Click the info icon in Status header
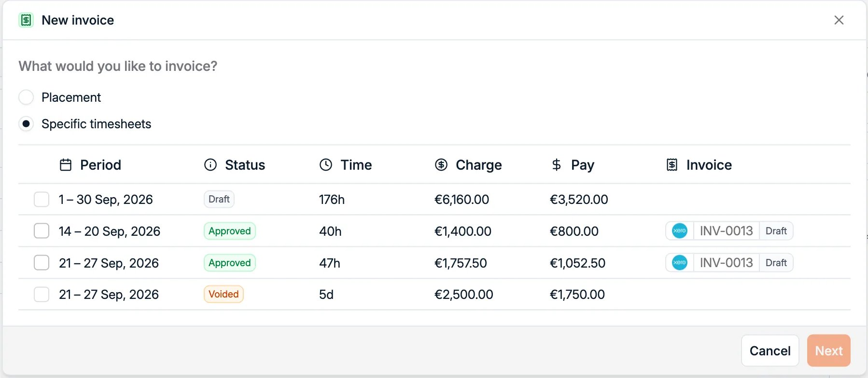Image resolution: width=868 pixels, height=378 pixels. click(x=210, y=165)
